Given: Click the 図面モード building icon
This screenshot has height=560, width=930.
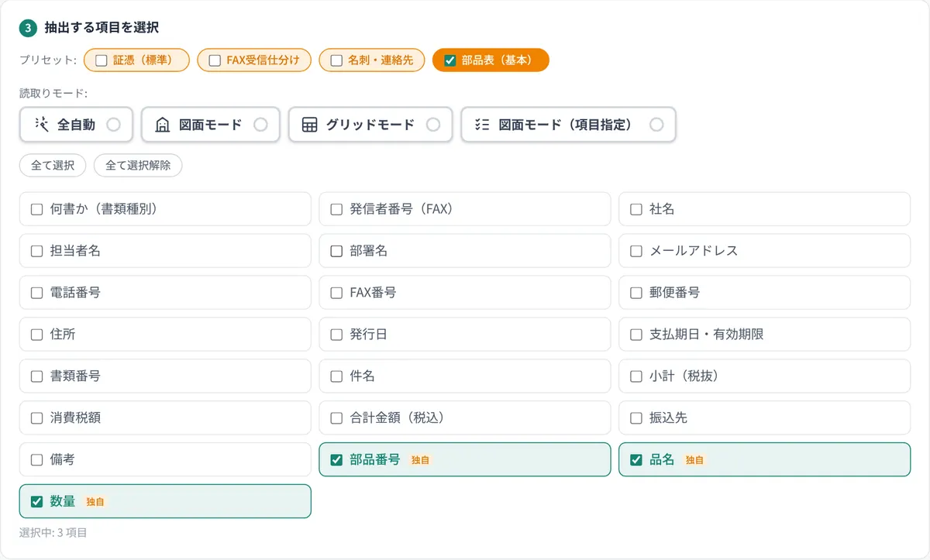Looking at the screenshot, I should tap(163, 124).
